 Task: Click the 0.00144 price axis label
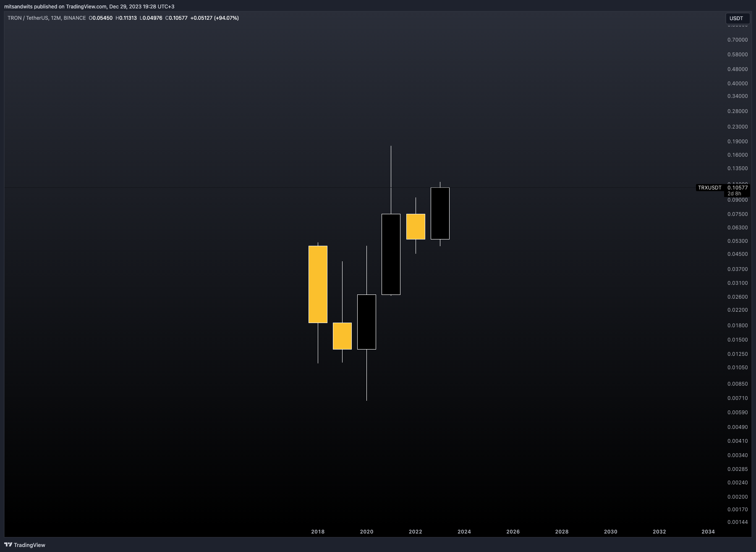(738, 522)
